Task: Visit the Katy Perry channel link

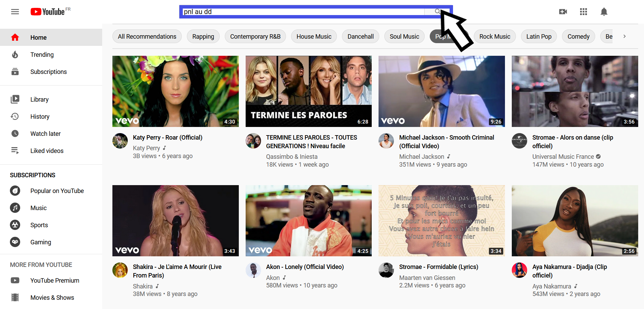Action: coord(146,148)
